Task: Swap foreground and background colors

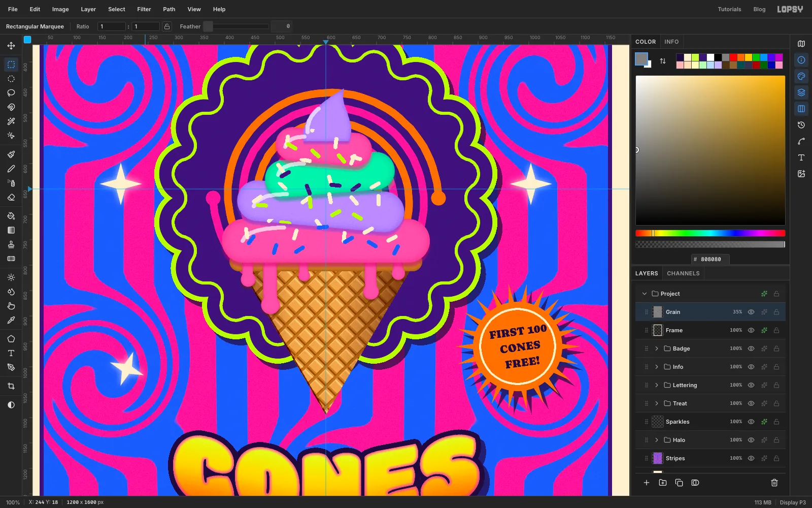Action: pyautogui.click(x=663, y=61)
